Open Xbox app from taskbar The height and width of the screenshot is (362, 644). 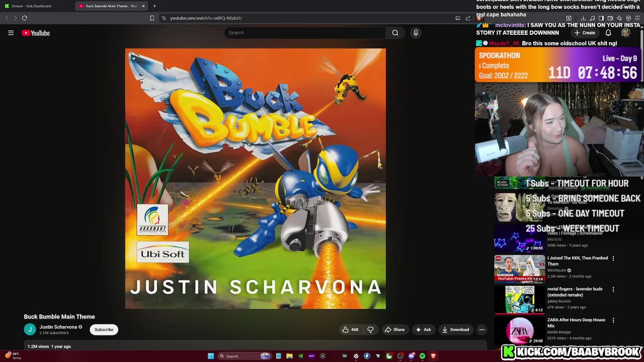pos(389,356)
